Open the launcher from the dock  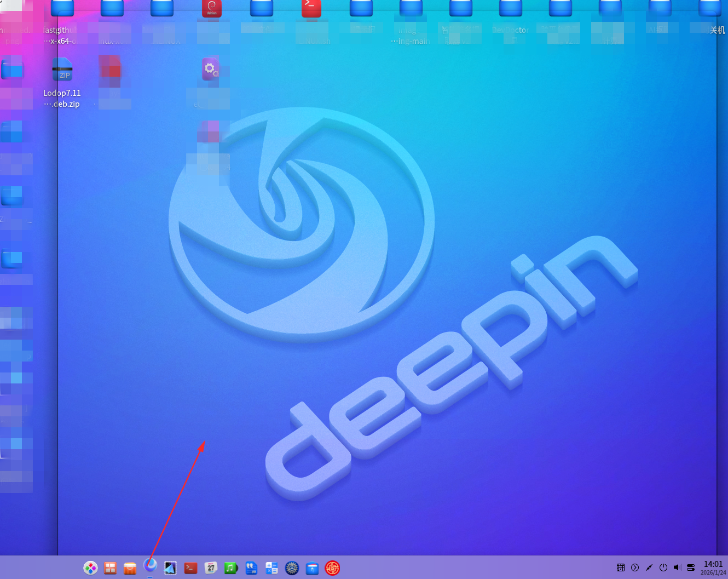(x=90, y=568)
